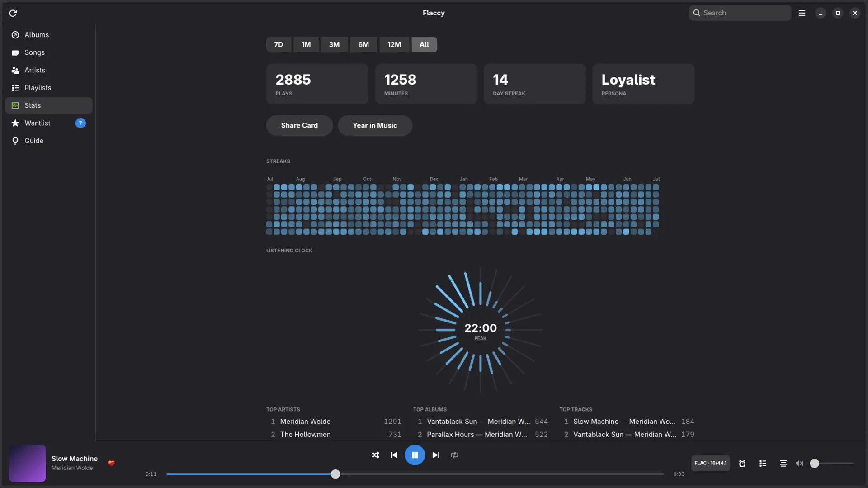Click the Loyalist Persona card
Screen dimensions: 868x488
click(643, 84)
